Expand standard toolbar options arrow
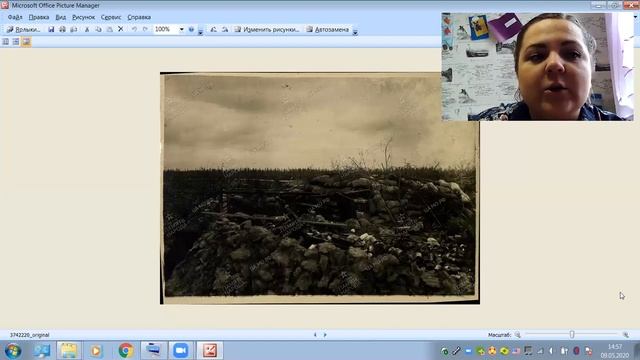The width and height of the screenshot is (640, 360). (x=200, y=31)
